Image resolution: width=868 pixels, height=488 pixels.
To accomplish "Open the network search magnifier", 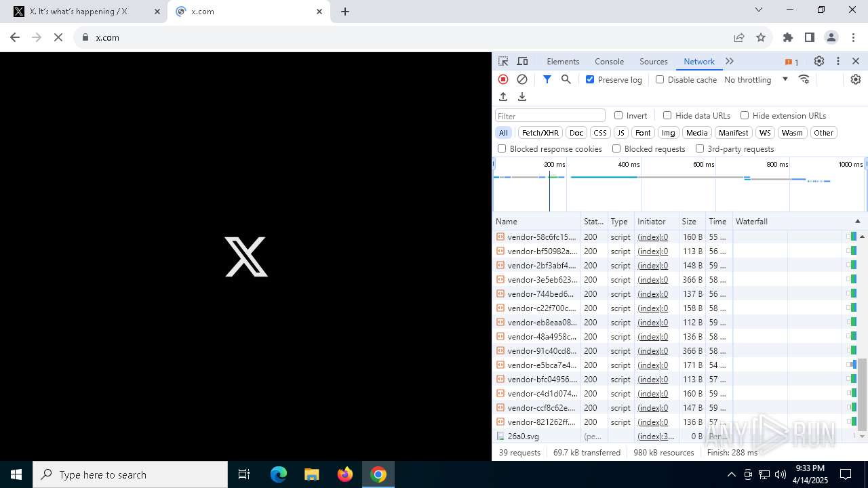I will 566,79.
